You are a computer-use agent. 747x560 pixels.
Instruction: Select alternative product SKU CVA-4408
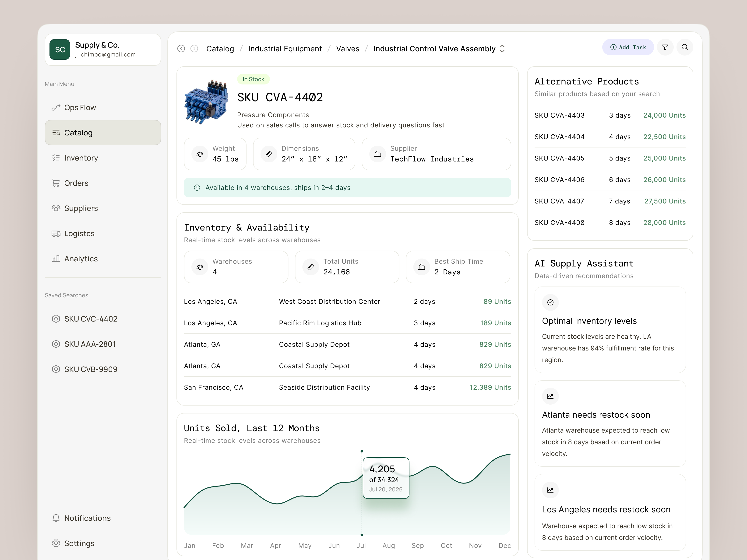pos(610,223)
